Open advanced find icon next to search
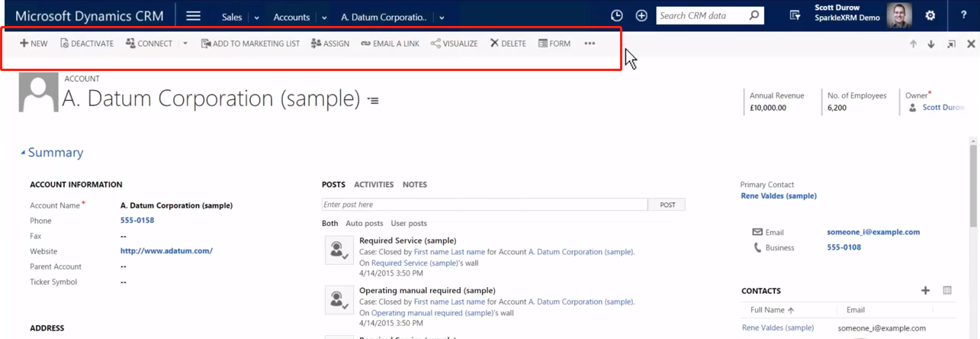Viewport: 980px width, 339px height. 795,15
